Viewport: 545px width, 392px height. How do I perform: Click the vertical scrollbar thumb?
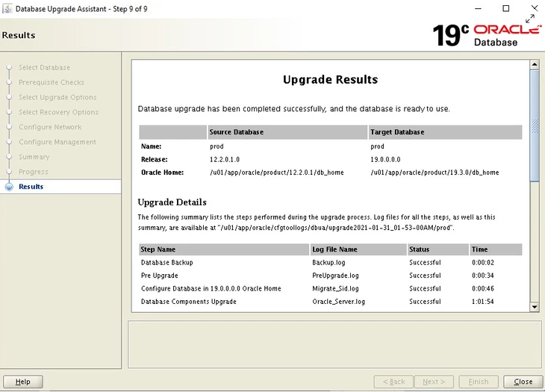coord(535,125)
